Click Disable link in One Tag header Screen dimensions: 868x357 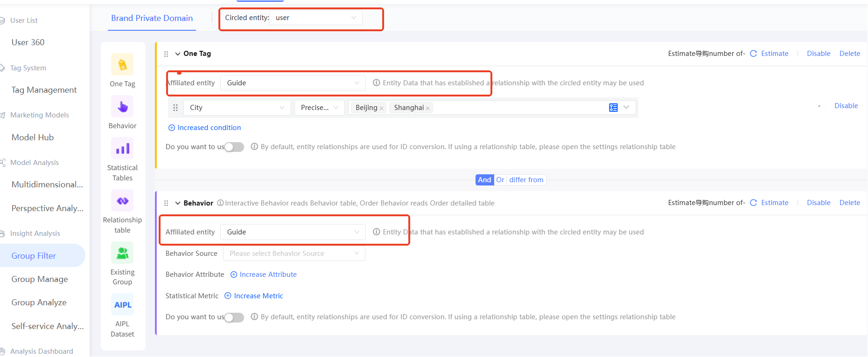tap(819, 54)
